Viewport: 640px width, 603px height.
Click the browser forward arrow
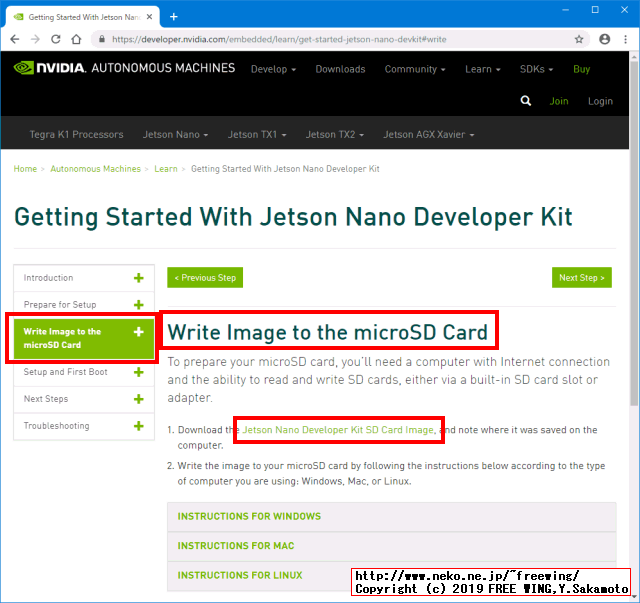pos(35,39)
